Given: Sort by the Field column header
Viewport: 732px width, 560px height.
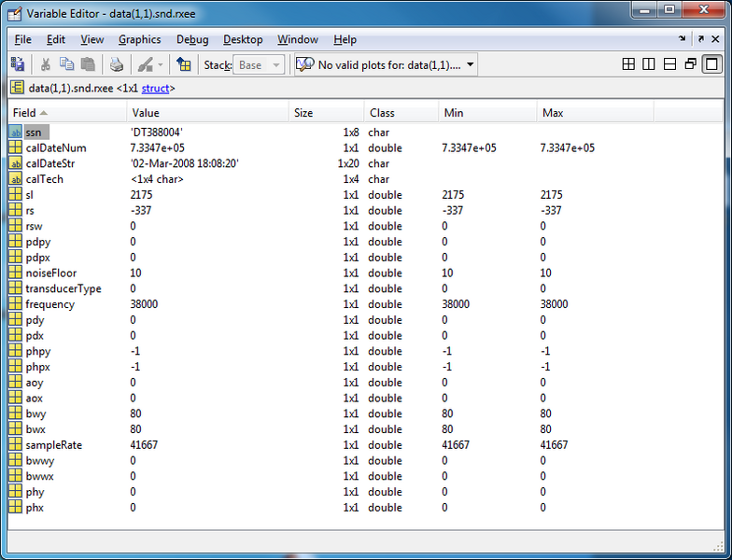Looking at the screenshot, I should click(67, 113).
